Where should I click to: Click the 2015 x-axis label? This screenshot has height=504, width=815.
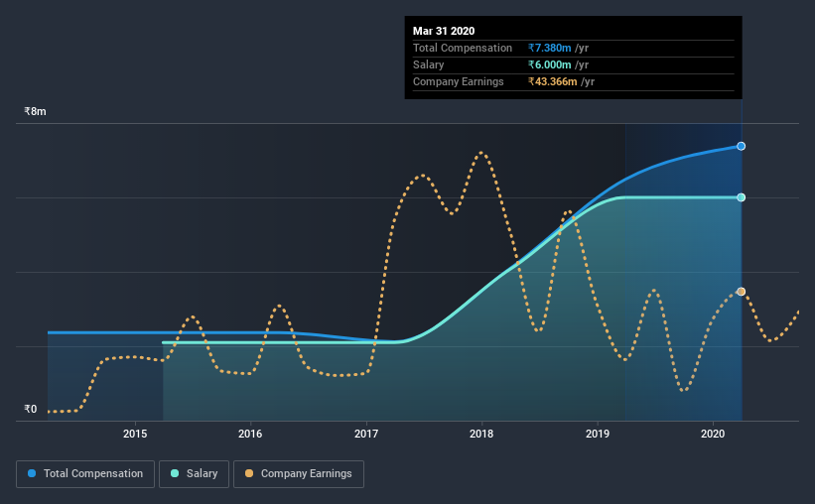click(135, 434)
